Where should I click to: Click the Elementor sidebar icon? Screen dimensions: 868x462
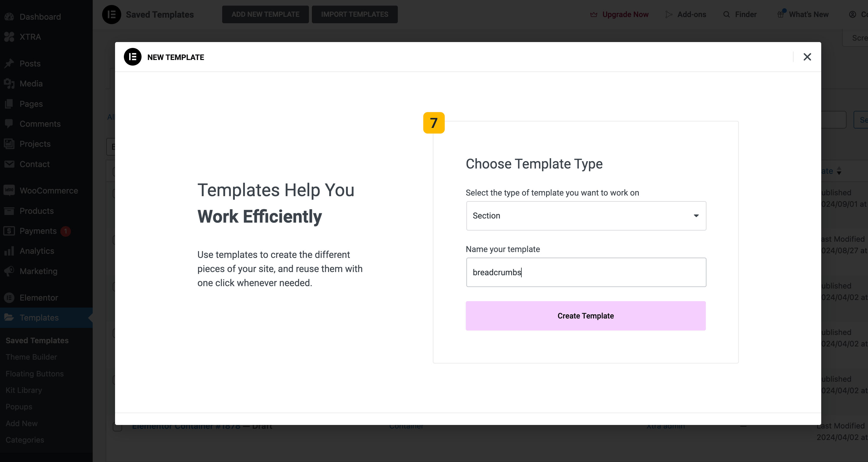[9, 298]
